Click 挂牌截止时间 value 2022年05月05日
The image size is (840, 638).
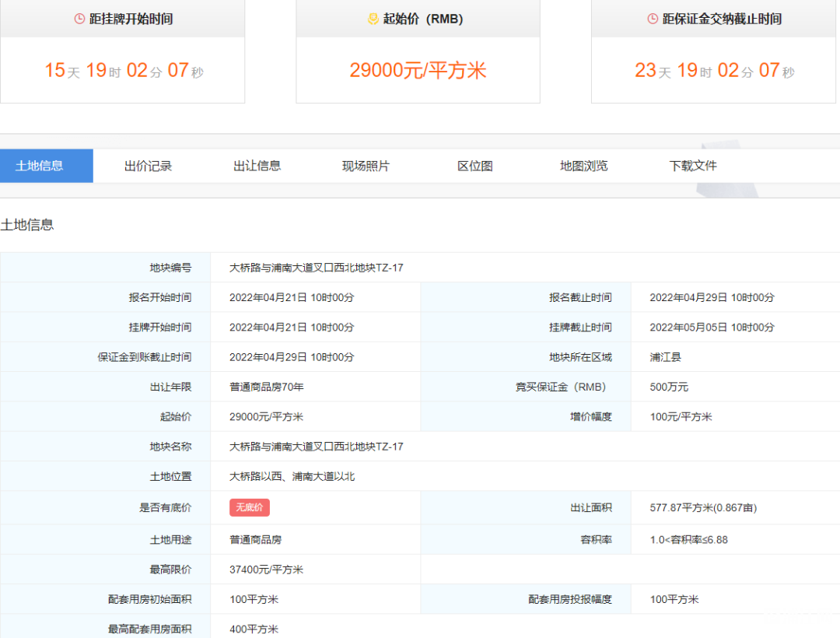[712, 328]
